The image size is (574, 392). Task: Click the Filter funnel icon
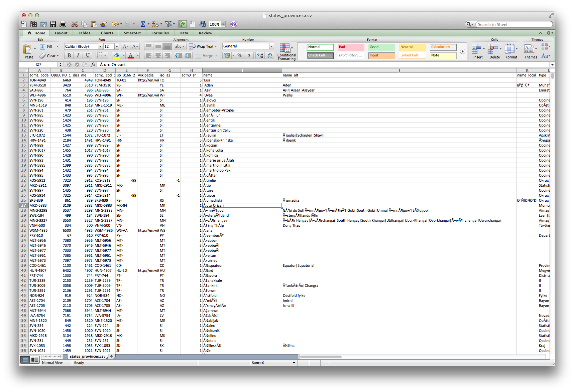pos(168,24)
